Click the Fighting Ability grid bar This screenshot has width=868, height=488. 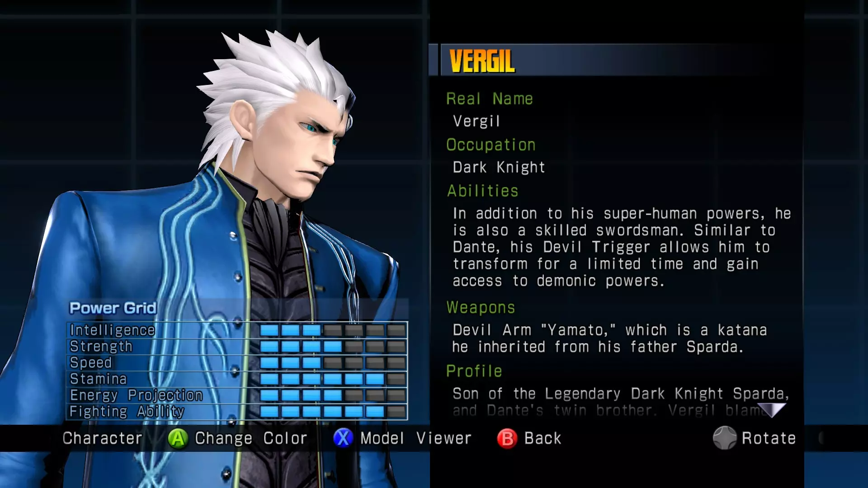(333, 412)
